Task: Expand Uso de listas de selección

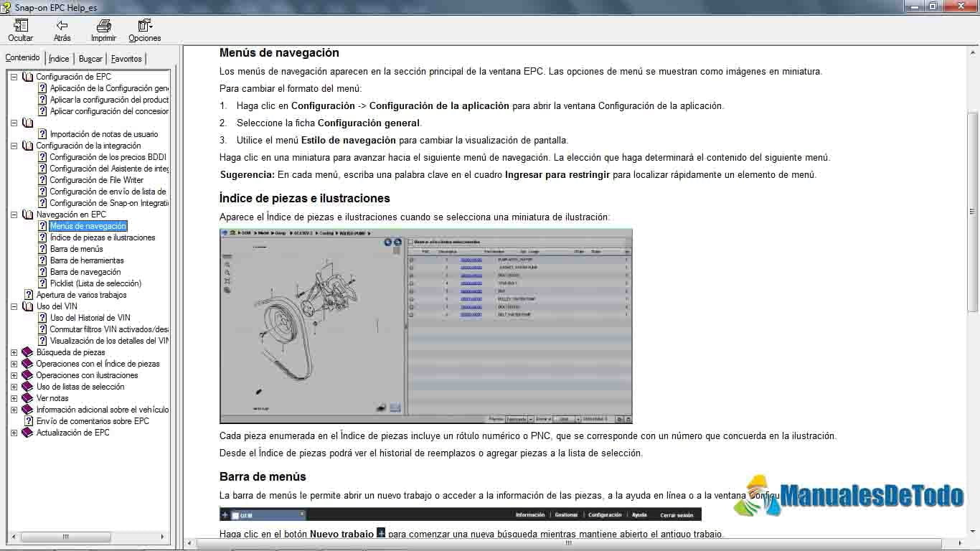Action: [14, 387]
